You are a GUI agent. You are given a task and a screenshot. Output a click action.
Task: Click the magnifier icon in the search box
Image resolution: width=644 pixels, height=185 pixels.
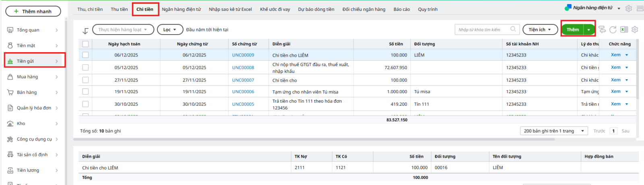click(x=513, y=29)
